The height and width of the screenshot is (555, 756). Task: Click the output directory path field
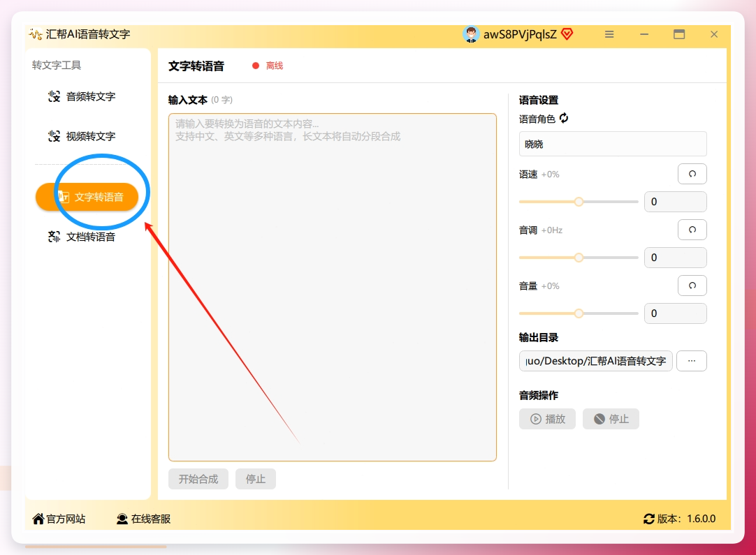(595, 361)
